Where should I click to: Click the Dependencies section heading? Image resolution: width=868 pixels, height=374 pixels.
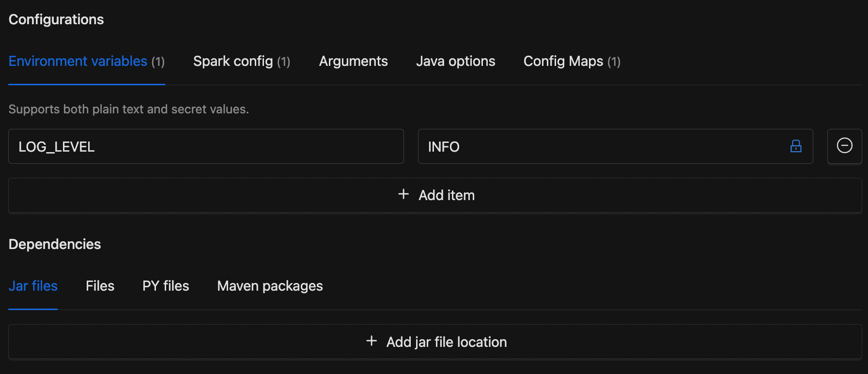[x=55, y=244]
